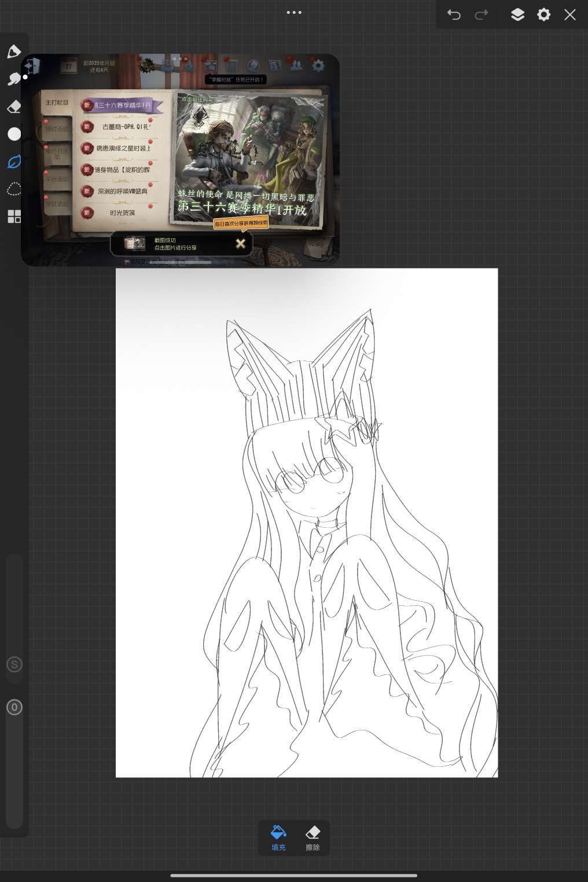Screen dimensions: 588x882
Task: Open 时光贺笺 entry in reference list
Action: point(122,213)
